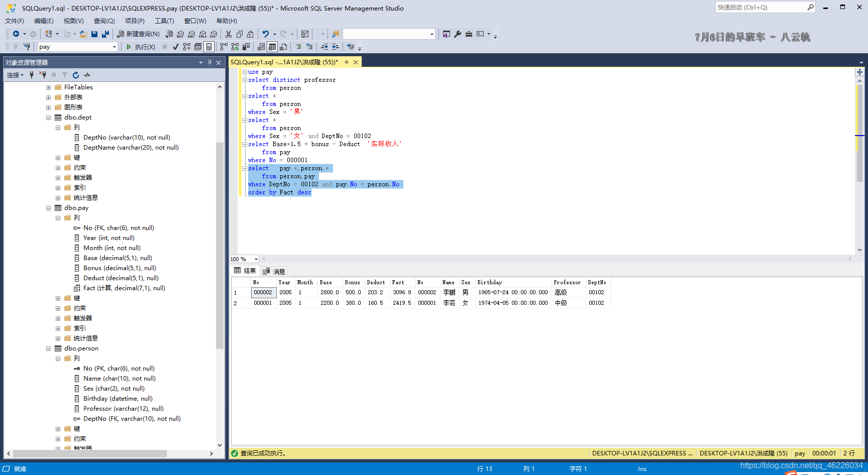Click Refresh icon in Object Explorer toolbar
868x475 pixels.
pos(76,75)
